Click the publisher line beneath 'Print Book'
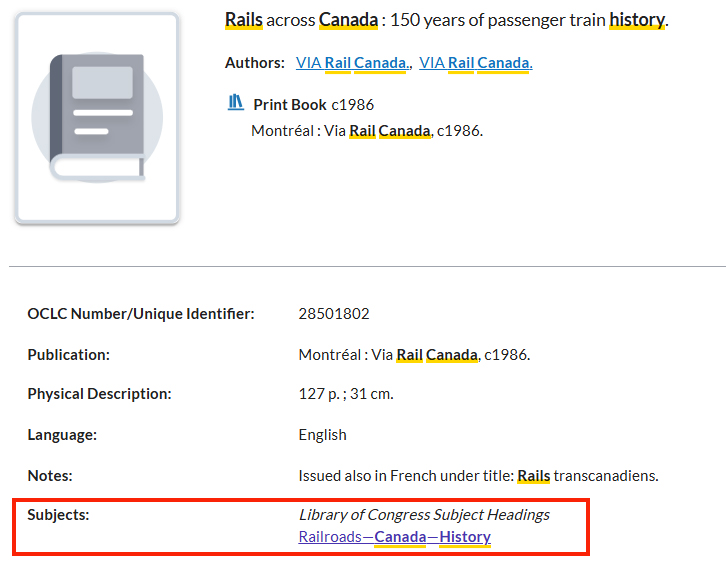Viewport: 726px width, 561px height. [x=367, y=131]
